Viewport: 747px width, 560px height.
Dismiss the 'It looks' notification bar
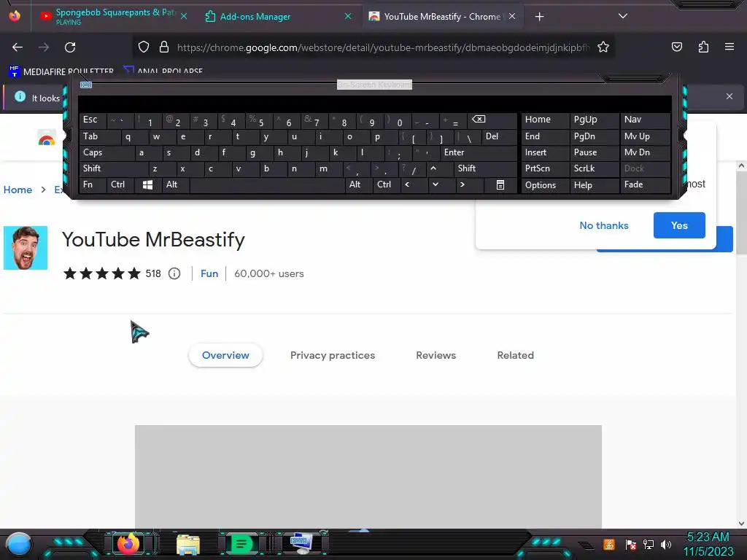click(x=729, y=96)
